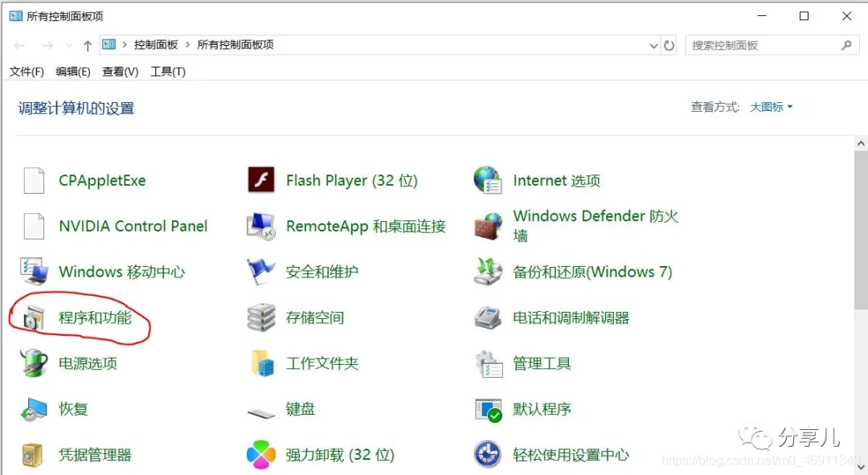Open the RemoteApp 和桌面连接 icon
The image size is (868, 475).
coord(260,226)
